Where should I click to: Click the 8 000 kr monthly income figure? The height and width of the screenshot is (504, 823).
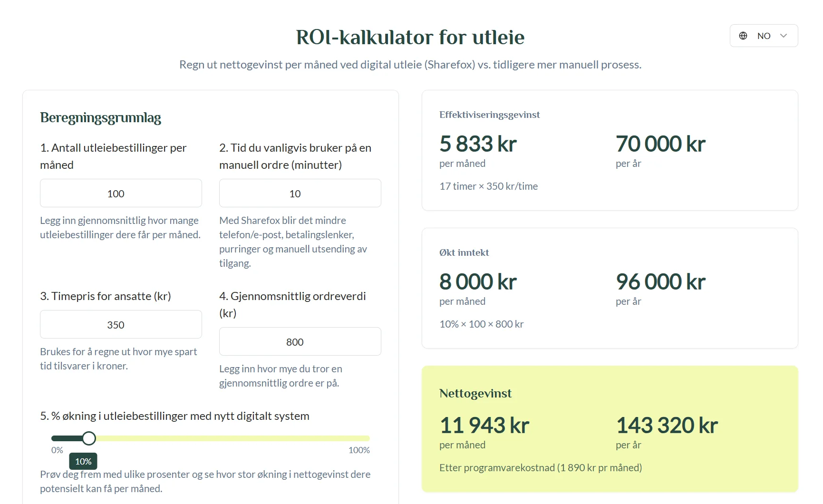click(x=478, y=281)
